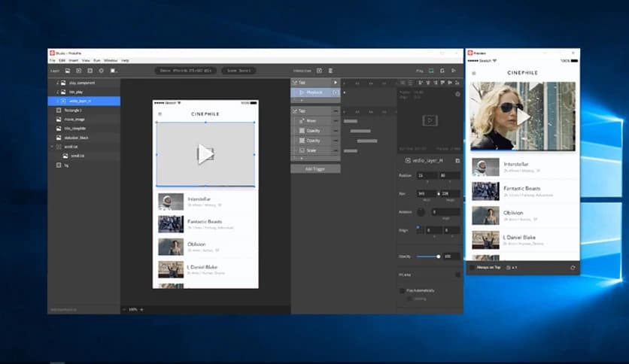The width and height of the screenshot is (629, 364).
Task: Toggle Always on Top checkbox in Preview
Action: [473, 267]
